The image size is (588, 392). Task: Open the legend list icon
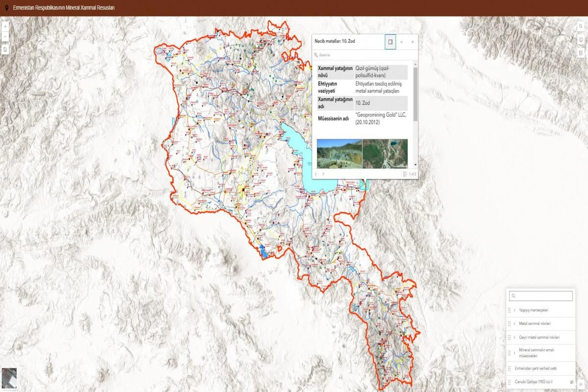point(581,52)
